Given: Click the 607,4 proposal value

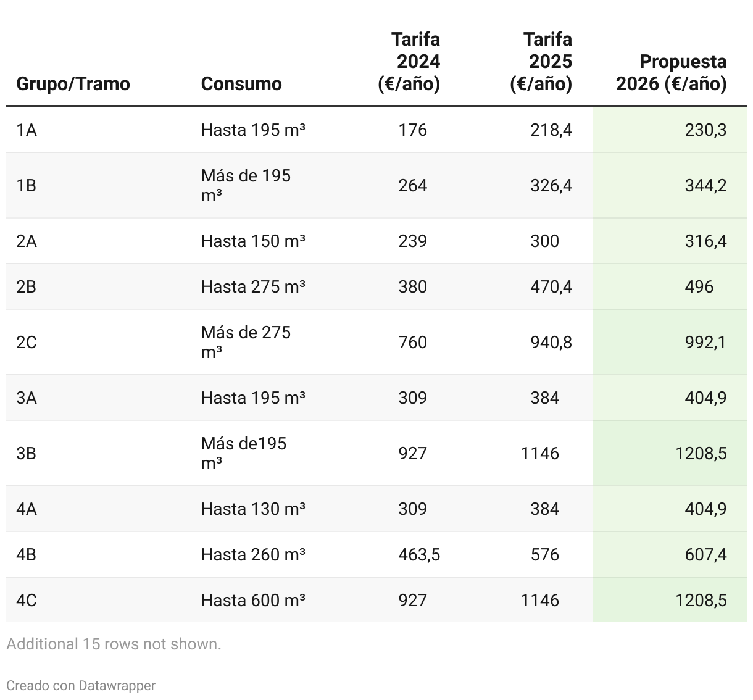Looking at the screenshot, I should click(705, 555).
